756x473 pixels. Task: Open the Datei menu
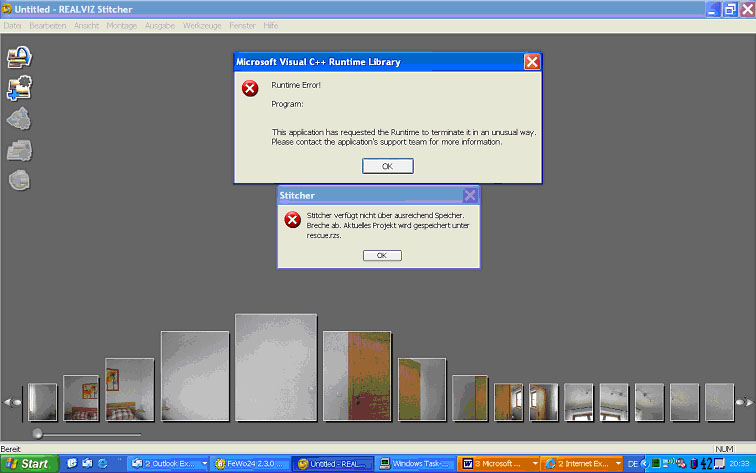tap(12, 25)
